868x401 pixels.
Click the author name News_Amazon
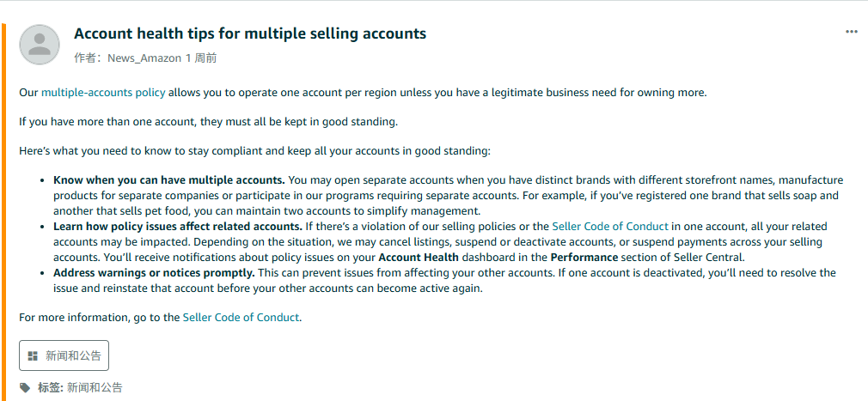tap(144, 58)
